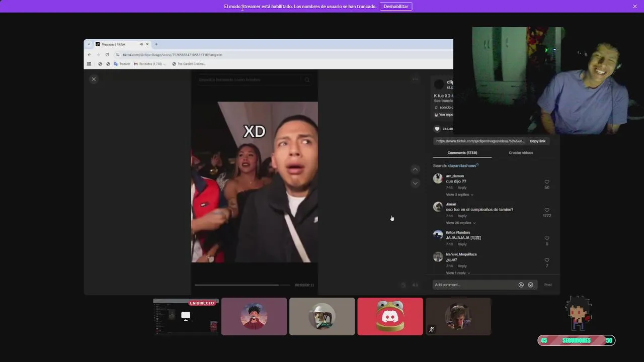Image resolution: width=644 pixels, height=362 pixels.
Task: Expand View 20 replies
Action: tap(460, 223)
